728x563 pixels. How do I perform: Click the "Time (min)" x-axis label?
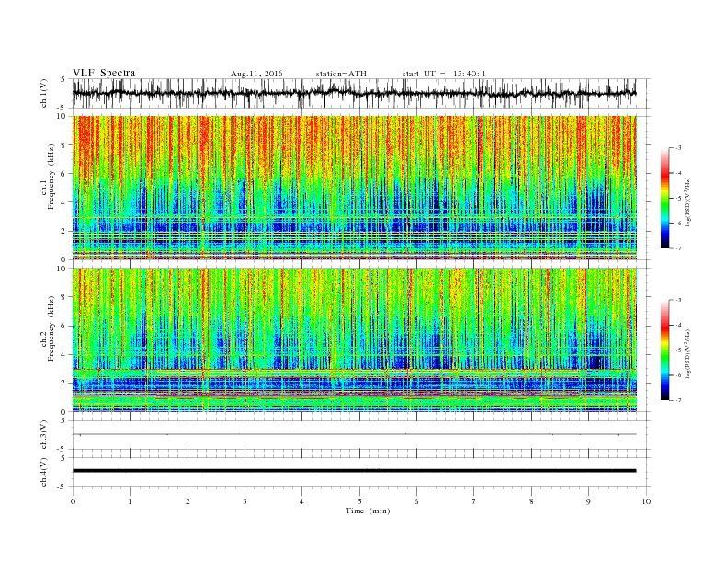coord(368,511)
